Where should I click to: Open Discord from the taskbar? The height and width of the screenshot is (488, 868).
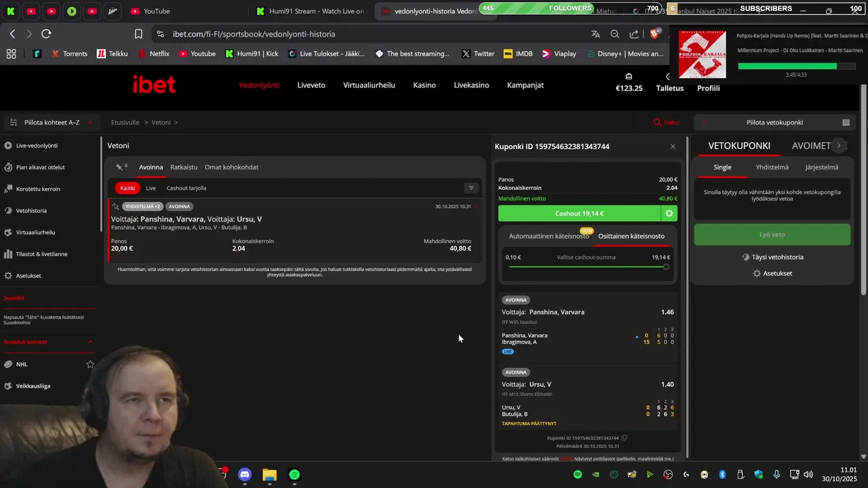[x=245, y=474]
